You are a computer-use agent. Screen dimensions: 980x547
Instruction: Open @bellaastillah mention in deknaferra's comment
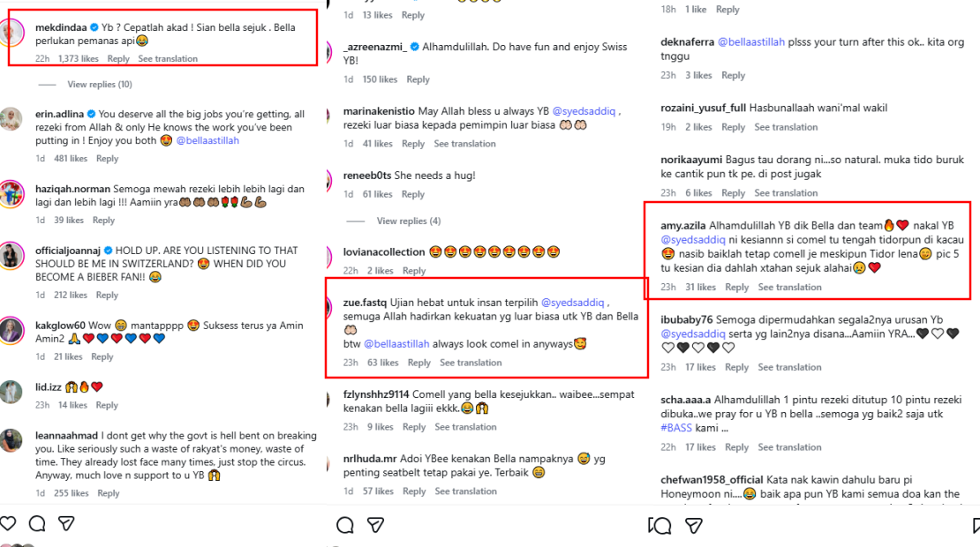pyautogui.click(x=750, y=41)
